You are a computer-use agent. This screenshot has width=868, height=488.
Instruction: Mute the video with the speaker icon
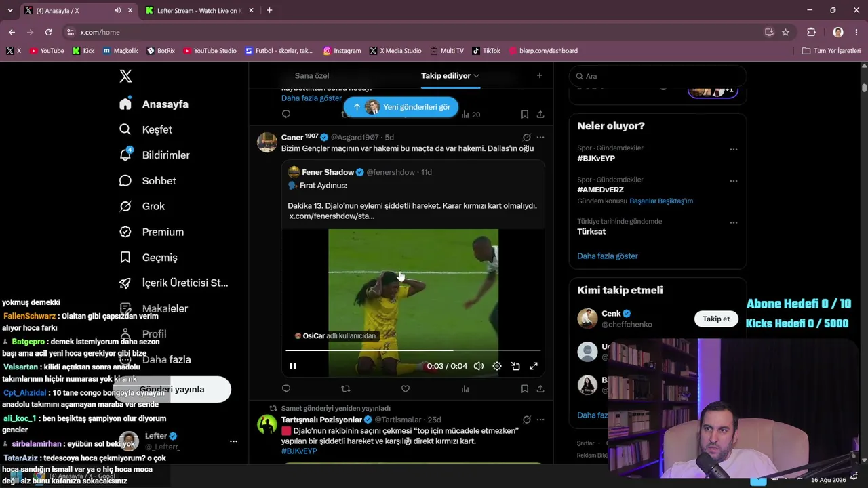(x=479, y=366)
